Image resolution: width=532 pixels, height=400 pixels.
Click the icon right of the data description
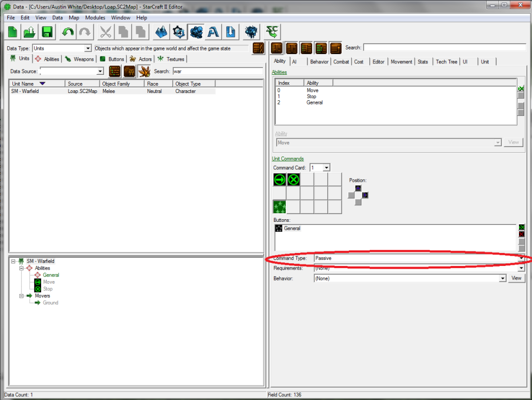click(x=258, y=48)
